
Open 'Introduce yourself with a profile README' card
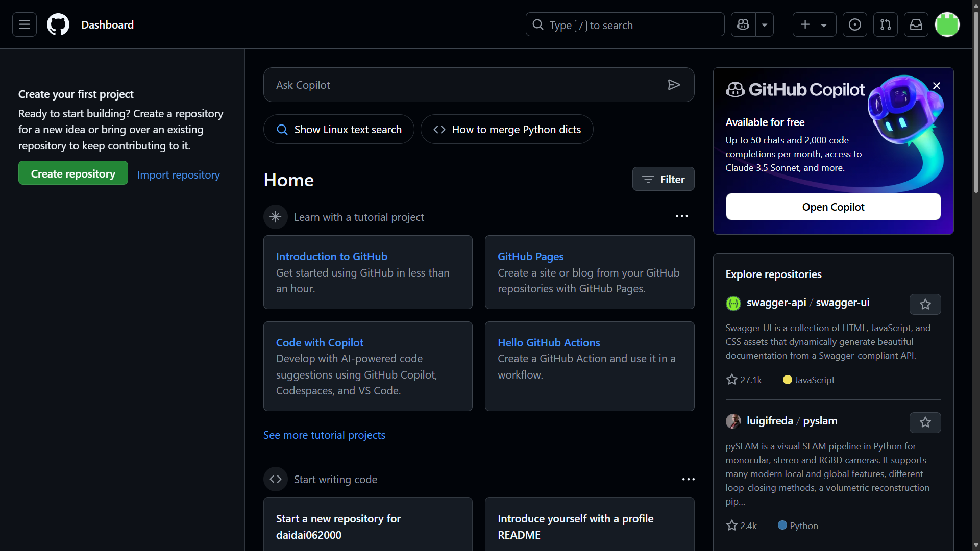coord(590,524)
